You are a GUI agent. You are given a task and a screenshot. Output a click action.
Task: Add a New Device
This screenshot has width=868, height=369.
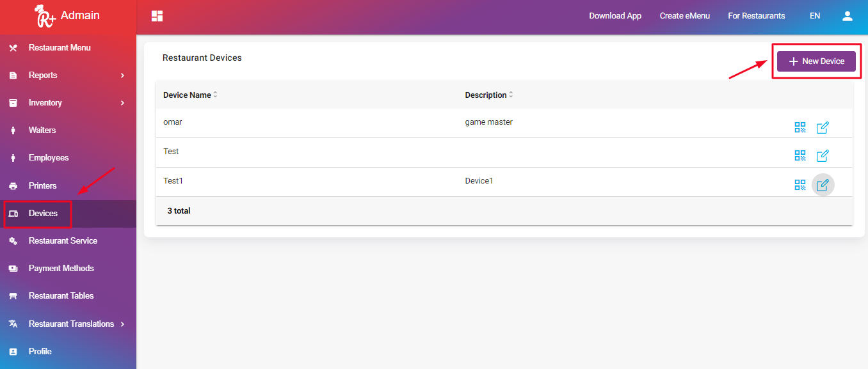816,61
